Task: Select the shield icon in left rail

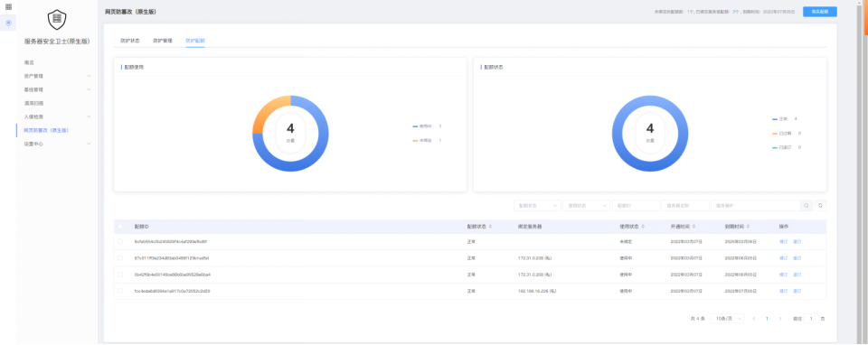Action: coord(8,23)
